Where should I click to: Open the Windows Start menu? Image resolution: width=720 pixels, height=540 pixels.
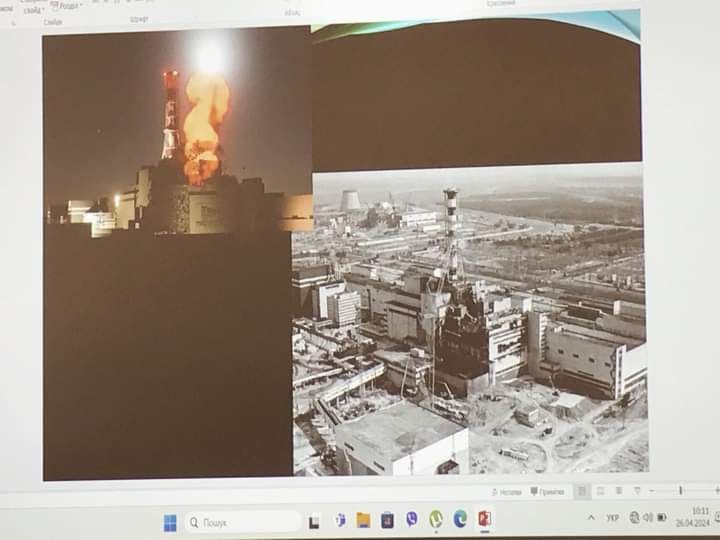[x=170, y=522]
